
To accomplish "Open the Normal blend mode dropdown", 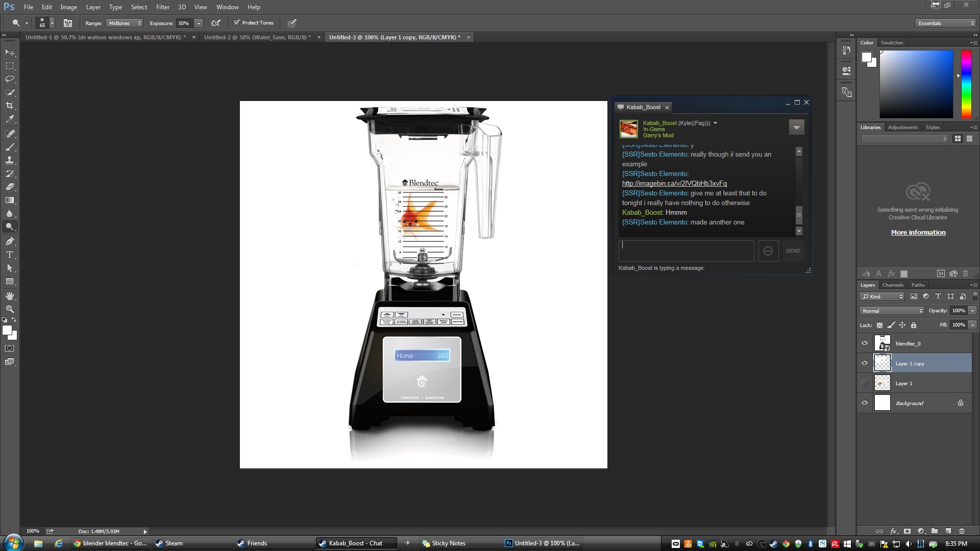I will [x=892, y=311].
